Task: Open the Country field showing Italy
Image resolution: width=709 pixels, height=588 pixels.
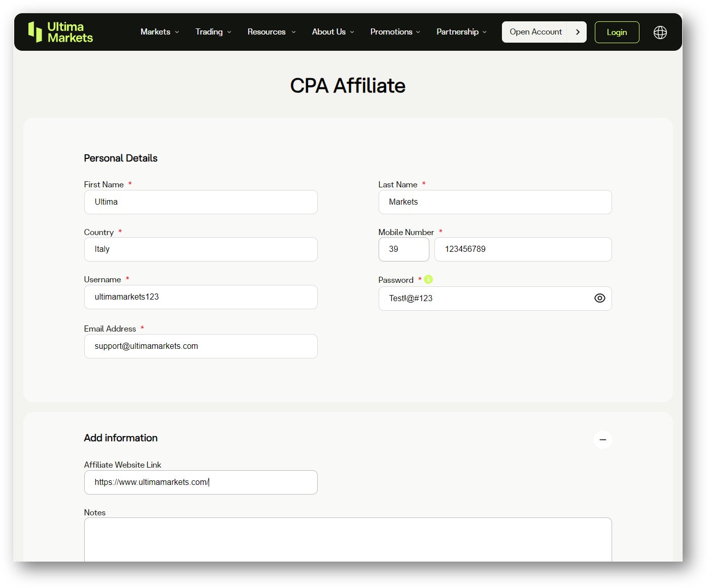Action: point(201,249)
